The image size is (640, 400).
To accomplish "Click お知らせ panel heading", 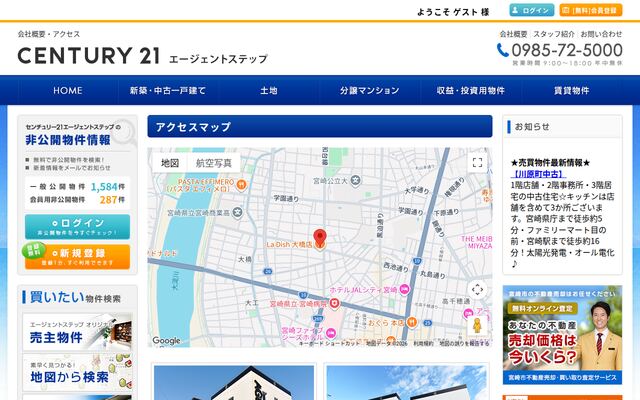I will pyautogui.click(x=532, y=127).
